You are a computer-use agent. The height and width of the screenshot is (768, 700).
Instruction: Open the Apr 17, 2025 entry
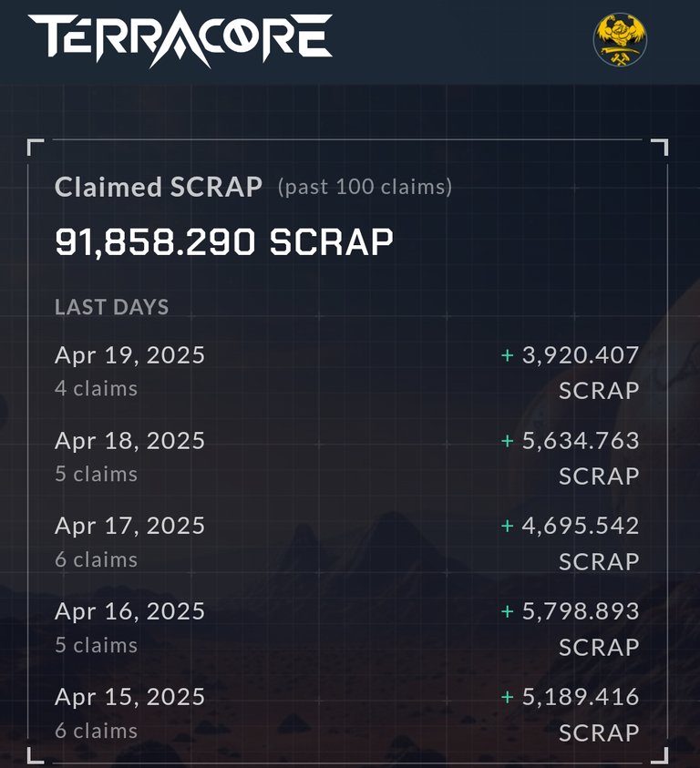(347, 543)
